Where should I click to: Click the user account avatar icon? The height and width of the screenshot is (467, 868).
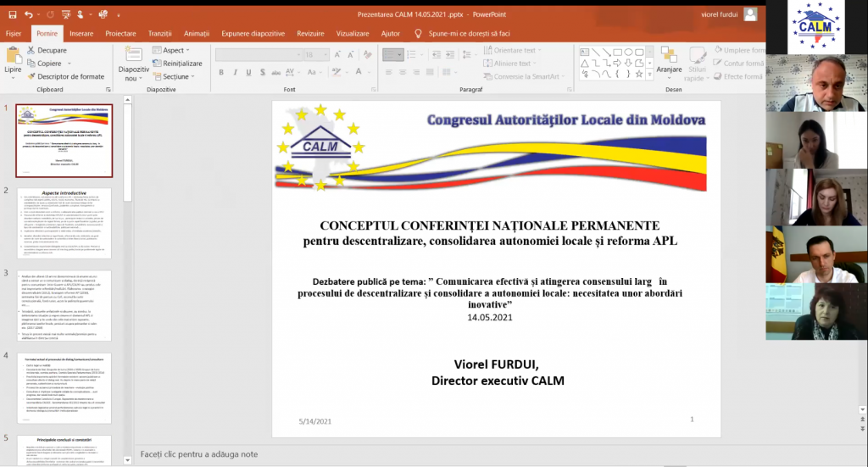750,14
